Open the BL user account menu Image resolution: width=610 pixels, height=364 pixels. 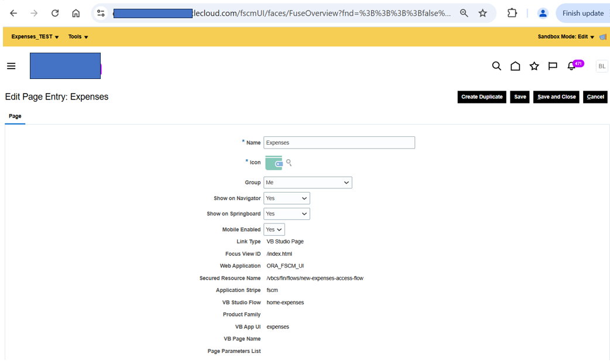tap(602, 66)
